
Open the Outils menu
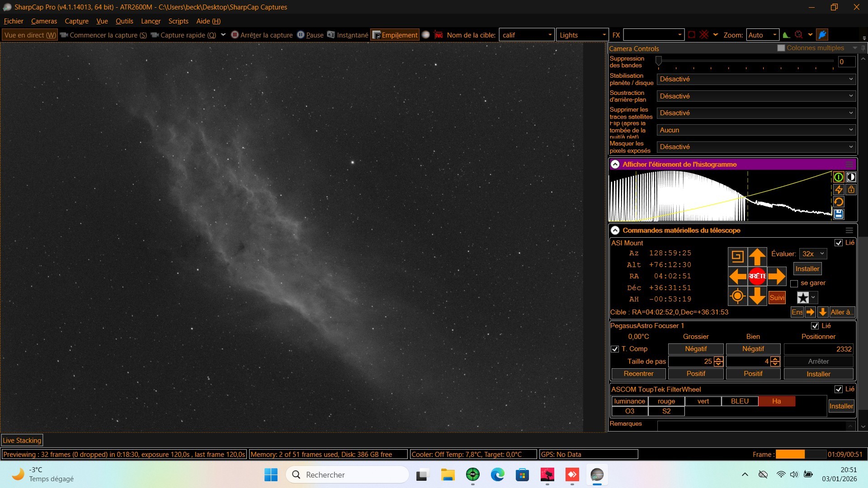tap(124, 21)
